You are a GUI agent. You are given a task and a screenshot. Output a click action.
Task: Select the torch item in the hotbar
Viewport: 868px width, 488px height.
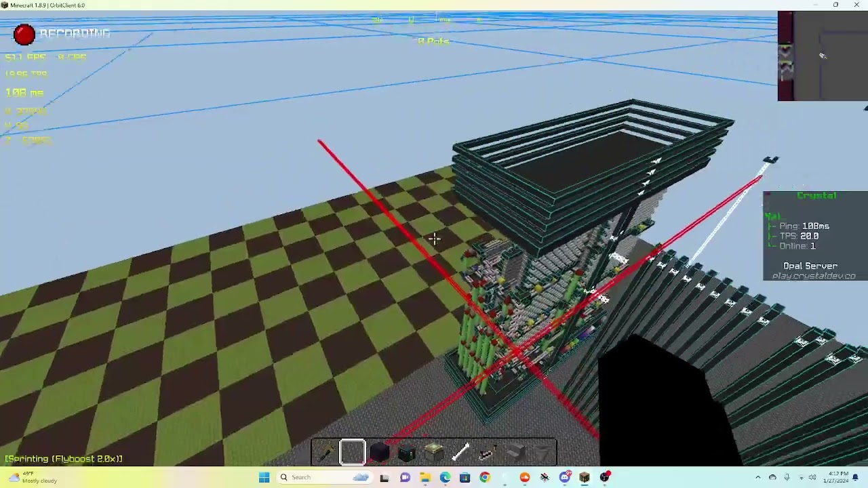[325, 453]
